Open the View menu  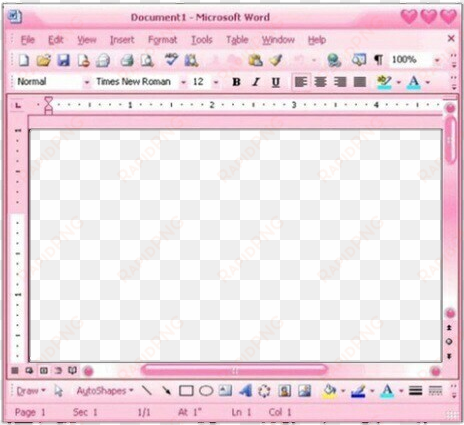[87, 40]
